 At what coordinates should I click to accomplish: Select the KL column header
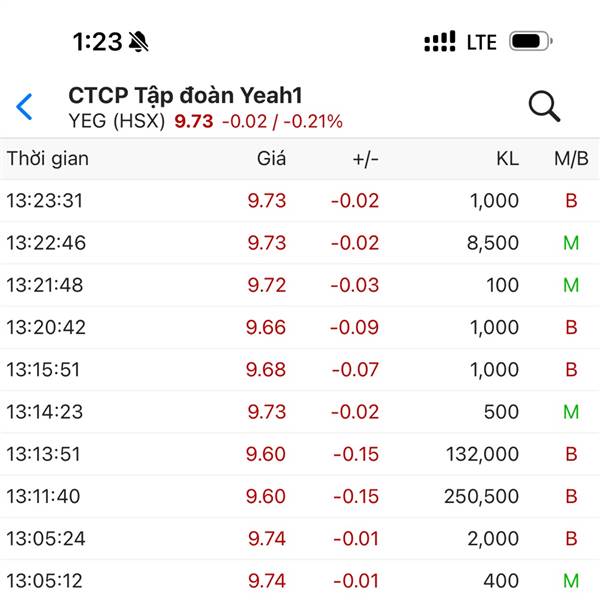[507, 158]
